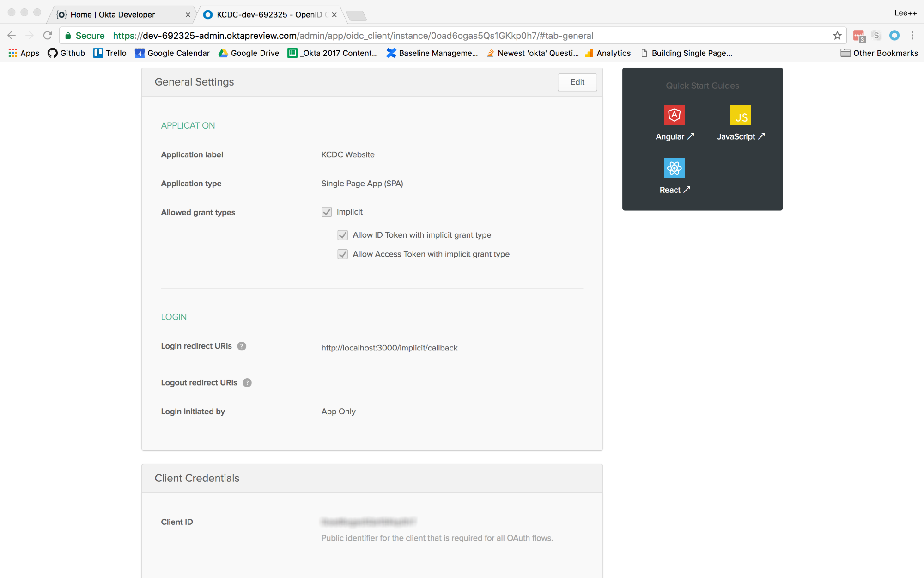The width and height of the screenshot is (924, 578).
Task: Click the help icon next to Login redirect URIs
Action: click(242, 346)
